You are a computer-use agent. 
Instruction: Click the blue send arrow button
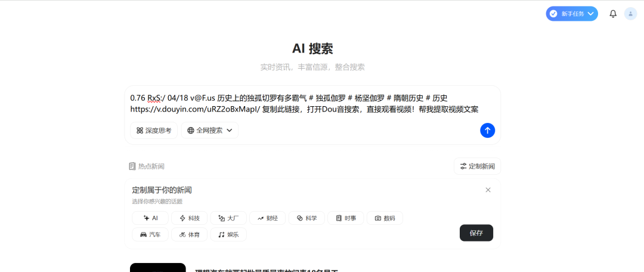(488, 130)
